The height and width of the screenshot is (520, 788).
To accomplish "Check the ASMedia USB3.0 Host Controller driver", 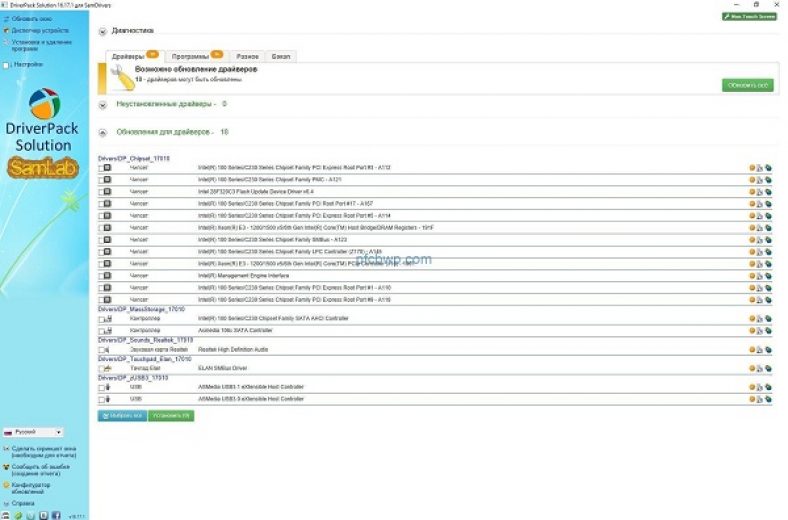I will [x=101, y=400].
